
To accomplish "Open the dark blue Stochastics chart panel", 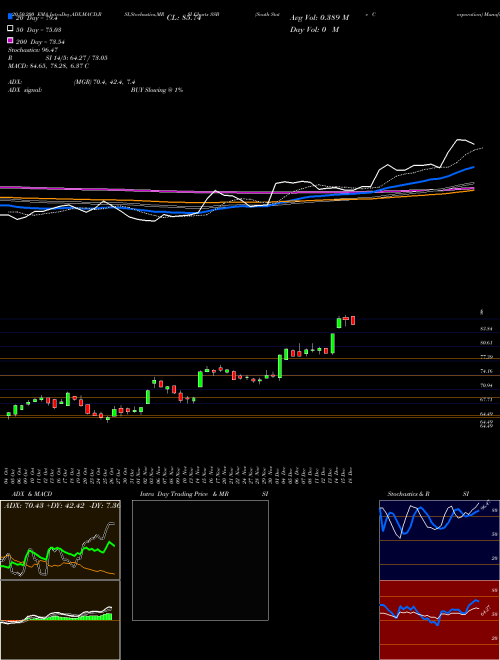I will pos(439,540).
